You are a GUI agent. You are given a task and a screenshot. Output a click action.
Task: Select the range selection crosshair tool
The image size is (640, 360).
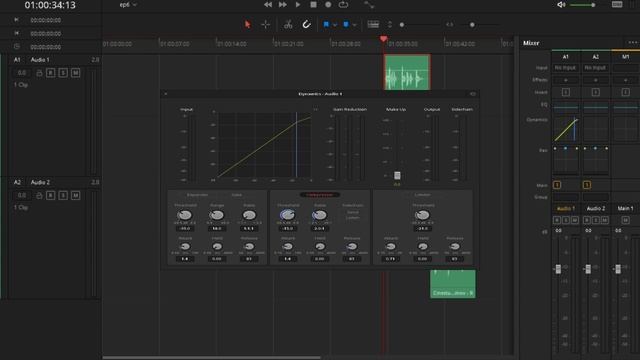pos(265,24)
